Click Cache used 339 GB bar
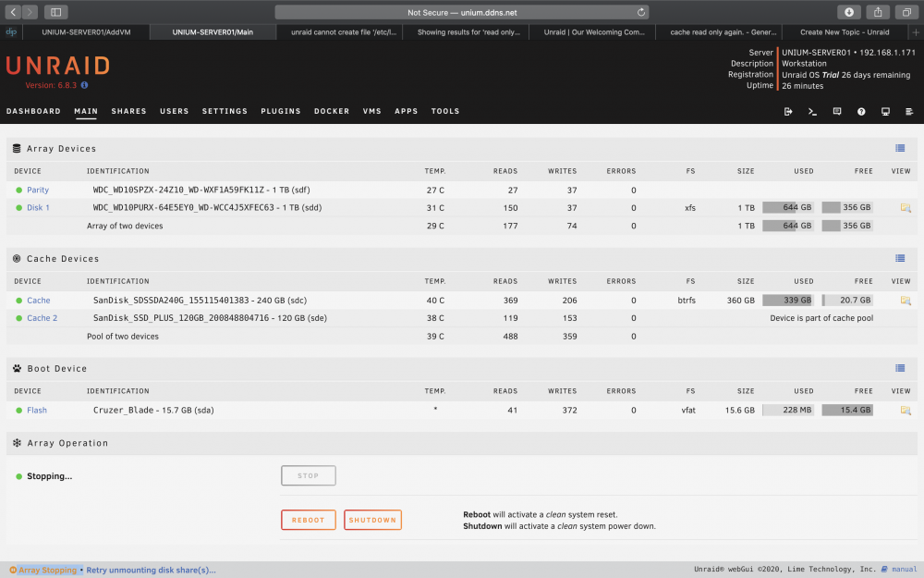Image resolution: width=924 pixels, height=578 pixels. pos(788,301)
